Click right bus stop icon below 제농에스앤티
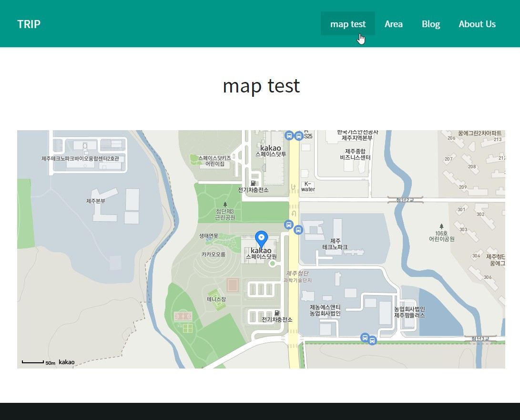 coord(372,340)
